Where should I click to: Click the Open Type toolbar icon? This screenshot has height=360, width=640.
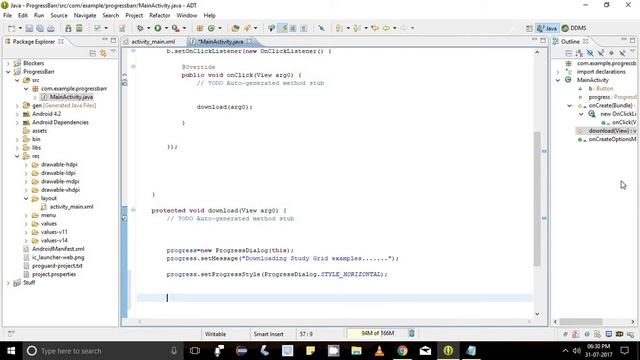click(235, 28)
